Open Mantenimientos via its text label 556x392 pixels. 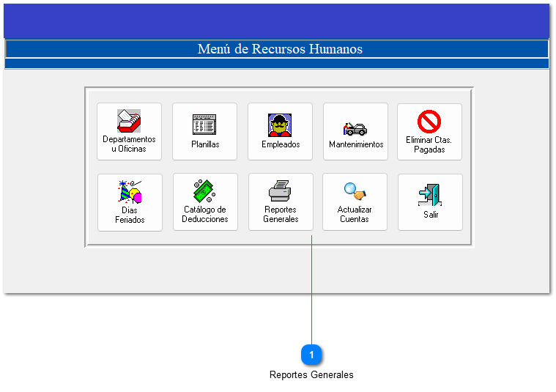[x=356, y=144]
